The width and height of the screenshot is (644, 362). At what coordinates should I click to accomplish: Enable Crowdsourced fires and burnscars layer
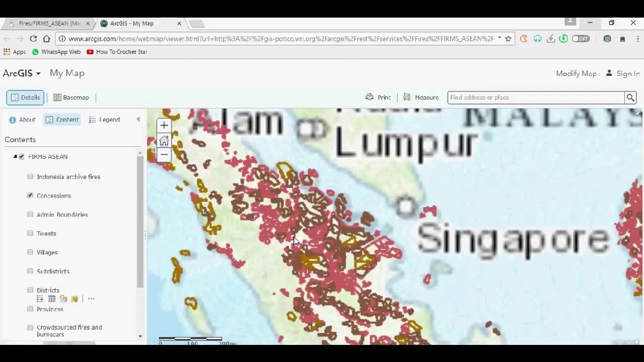[x=30, y=328]
